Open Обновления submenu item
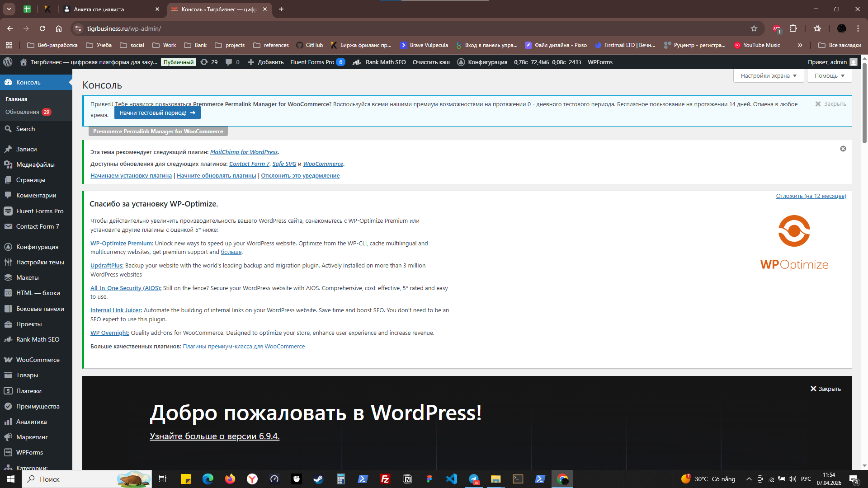The image size is (868, 488). [x=28, y=112]
